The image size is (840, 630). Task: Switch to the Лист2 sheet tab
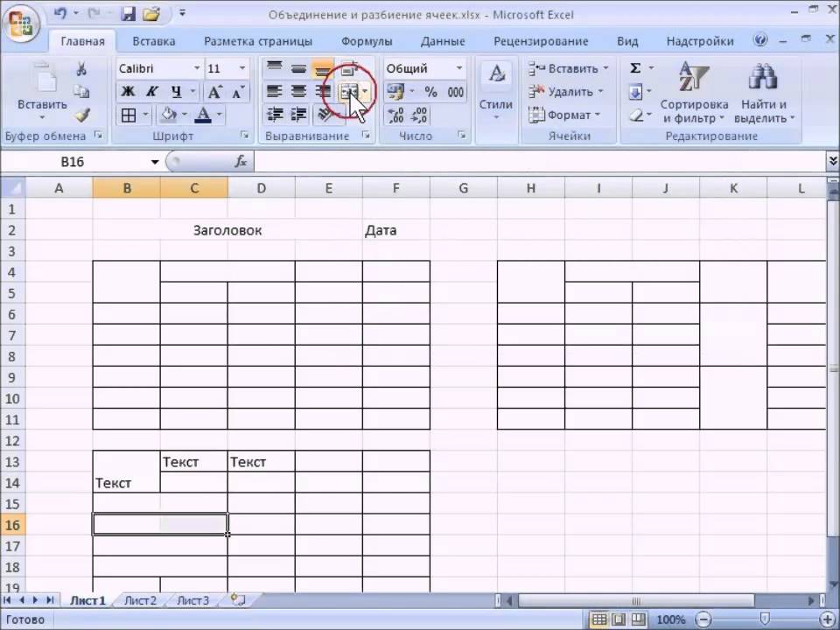[x=140, y=600]
